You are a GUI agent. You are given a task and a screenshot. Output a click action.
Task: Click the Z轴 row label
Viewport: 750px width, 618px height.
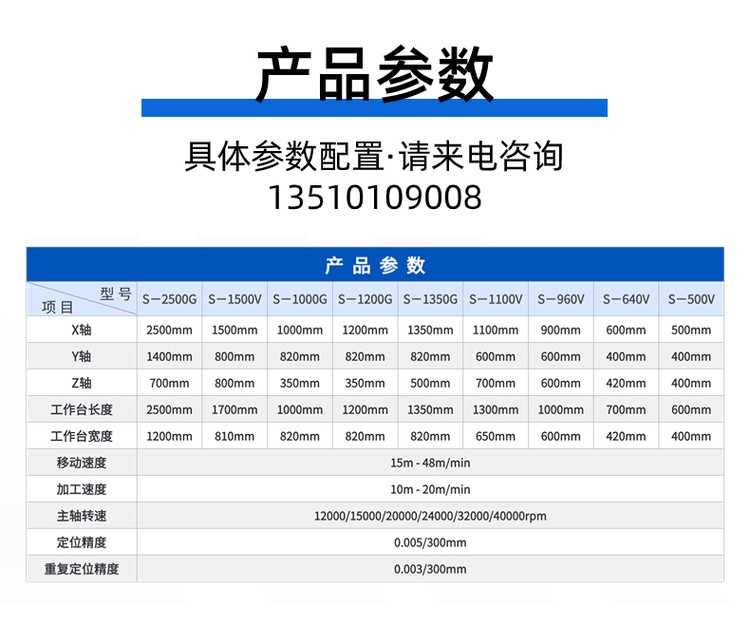pos(81,383)
